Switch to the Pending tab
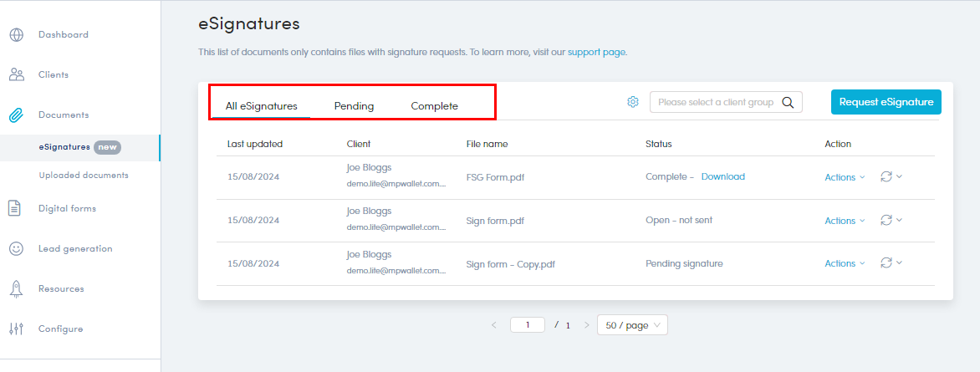 354,106
